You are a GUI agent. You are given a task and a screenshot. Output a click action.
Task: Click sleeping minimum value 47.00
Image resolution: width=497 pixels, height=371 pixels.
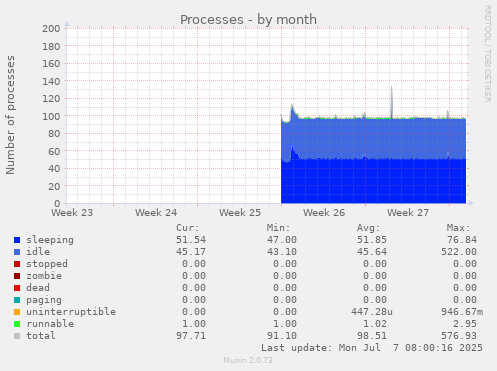pyautogui.click(x=282, y=240)
